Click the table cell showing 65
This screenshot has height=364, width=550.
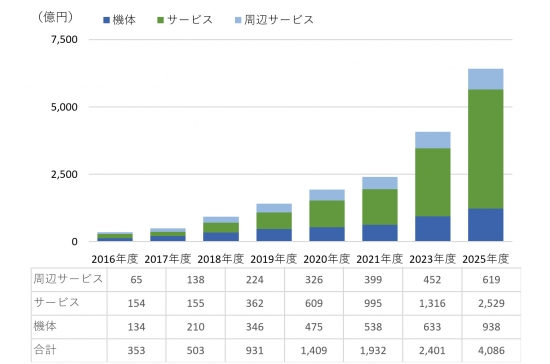pyautogui.click(x=136, y=279)
